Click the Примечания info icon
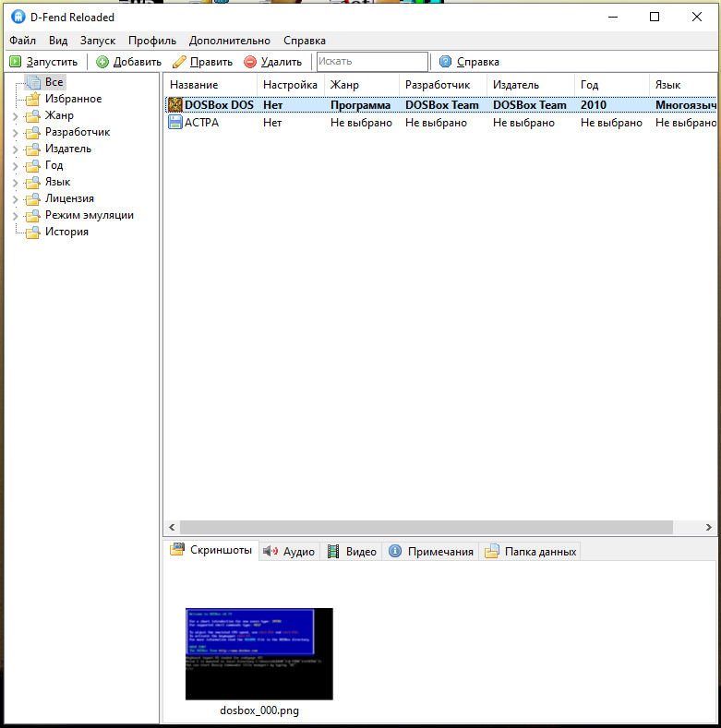Image resolution: width=721 pixels, height=728 pixels. [x=395, y=551]
